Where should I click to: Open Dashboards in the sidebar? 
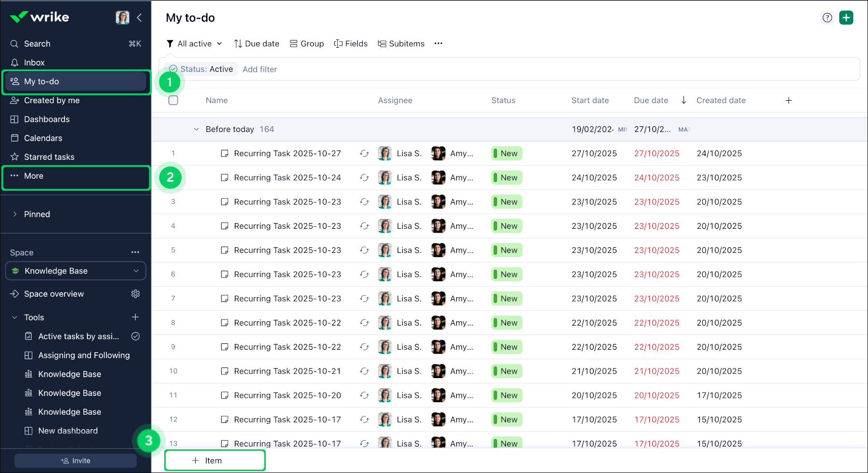point(47,119)
